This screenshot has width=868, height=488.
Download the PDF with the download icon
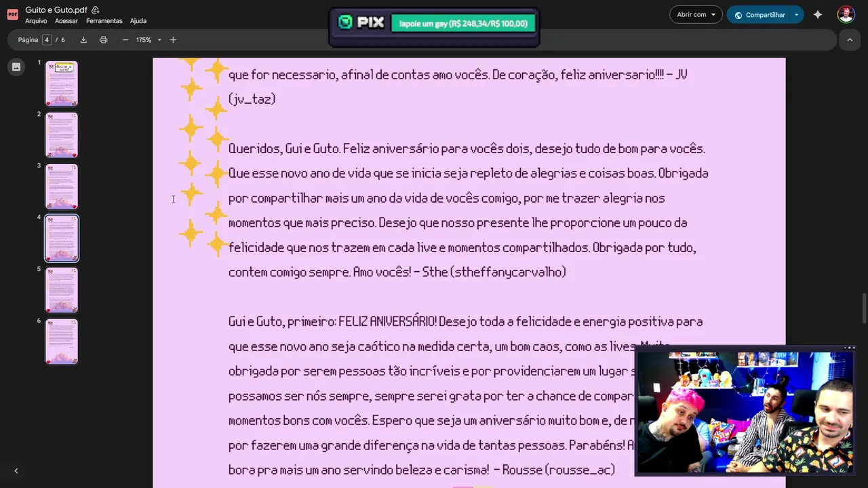pyautogui.click(x=83, y=40)
